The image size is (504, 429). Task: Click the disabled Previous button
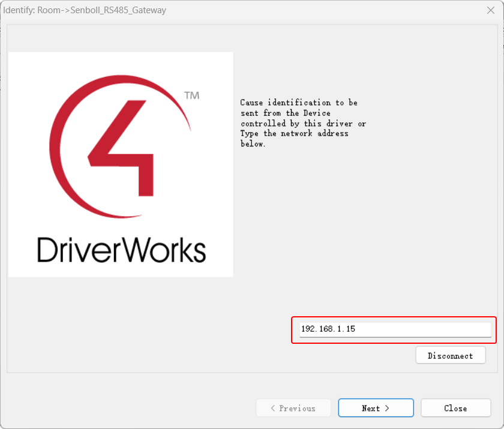click(x=293, y=408)
